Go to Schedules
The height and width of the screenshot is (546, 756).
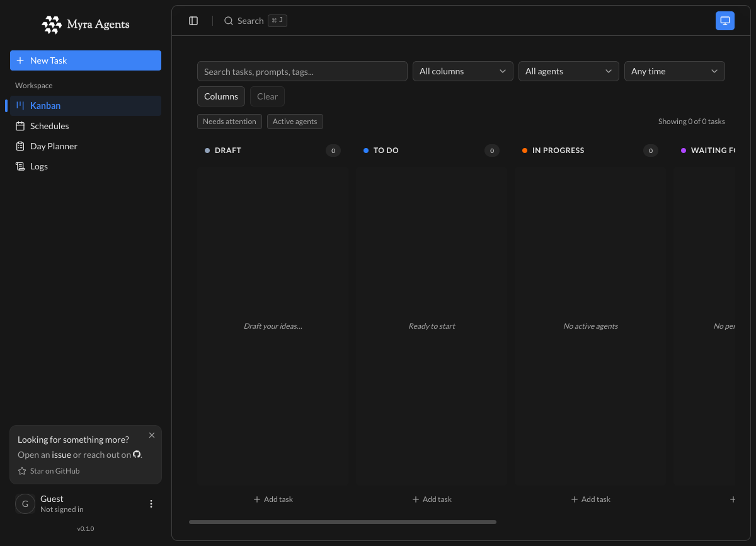pos(86,126)
